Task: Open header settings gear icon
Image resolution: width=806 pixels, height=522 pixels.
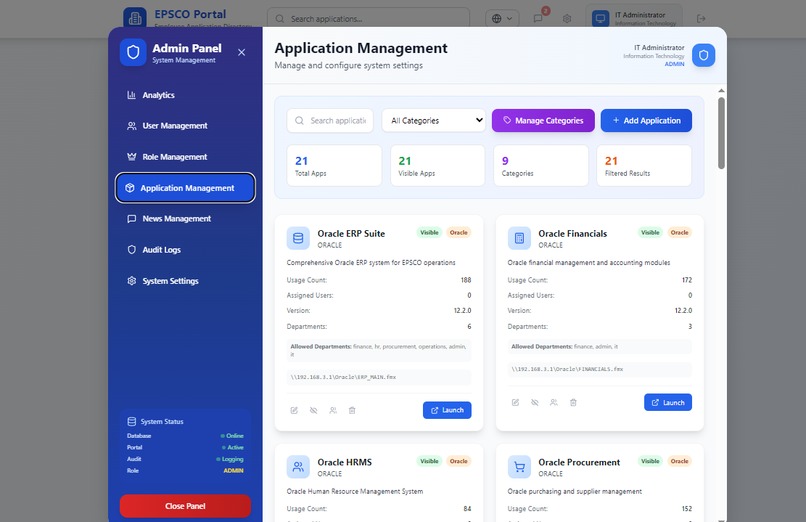Action: (x=567, y=18)
